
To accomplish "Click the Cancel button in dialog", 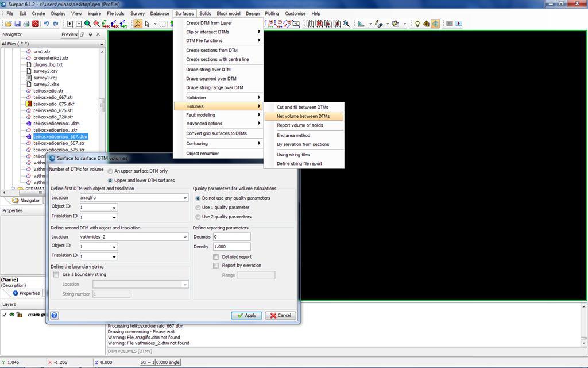I will click(280, 315).
